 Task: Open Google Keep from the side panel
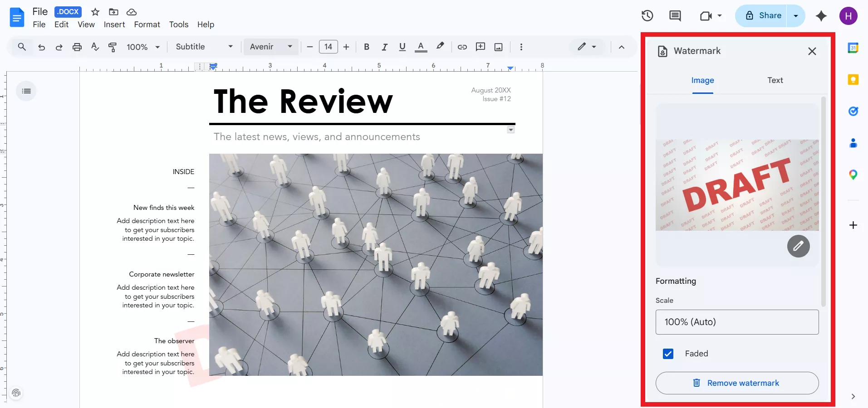coord(853,79)
